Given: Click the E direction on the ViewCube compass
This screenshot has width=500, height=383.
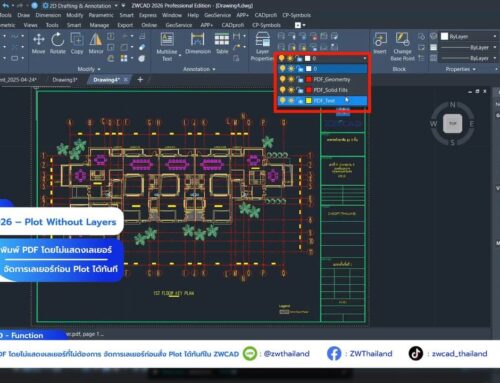Looking at the screenshot, I should [472, 124].
